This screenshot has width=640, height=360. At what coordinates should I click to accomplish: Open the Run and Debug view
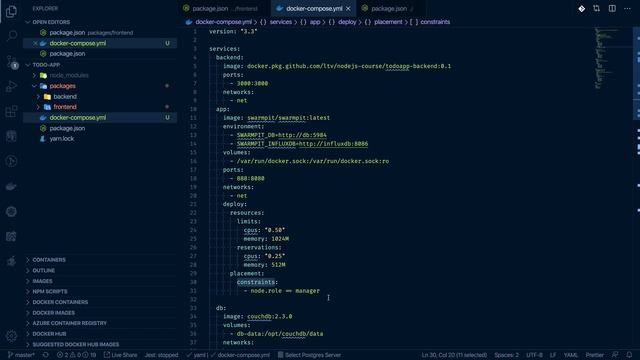11,86
